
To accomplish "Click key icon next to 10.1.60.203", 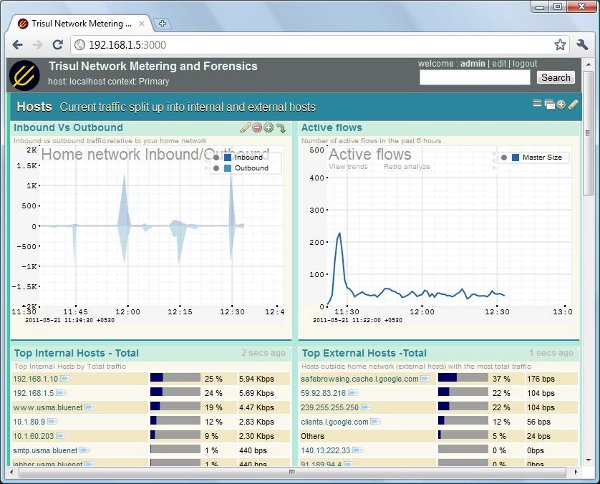I will coord(60,436).
